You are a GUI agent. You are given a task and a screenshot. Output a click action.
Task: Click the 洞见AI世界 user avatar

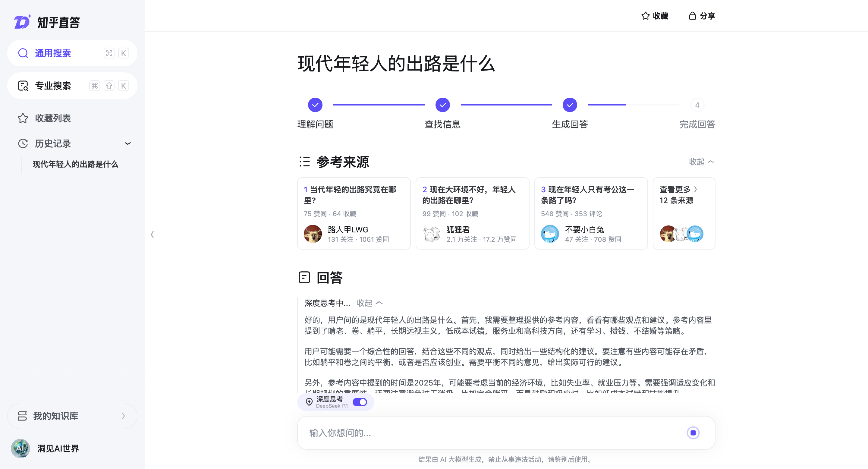(x=20, y=448)
